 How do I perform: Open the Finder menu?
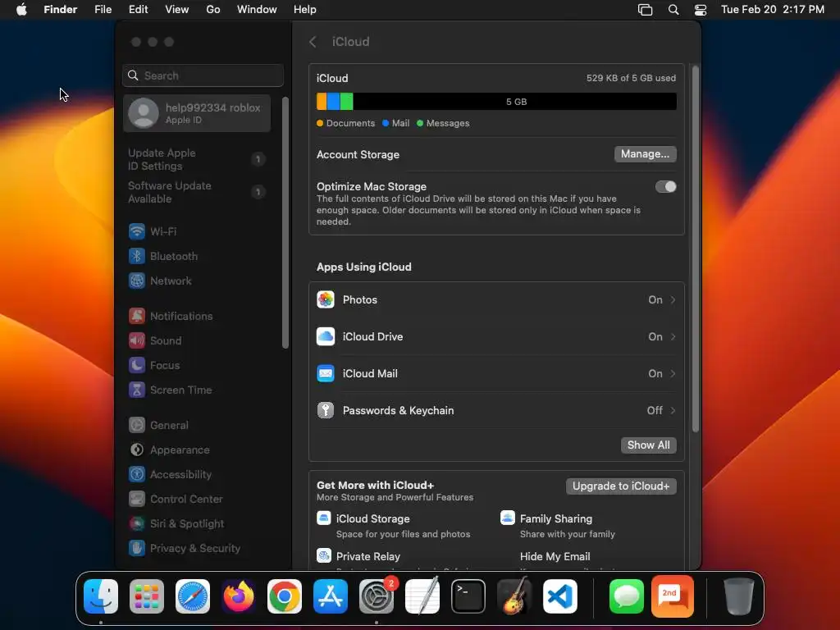(61, 10)
